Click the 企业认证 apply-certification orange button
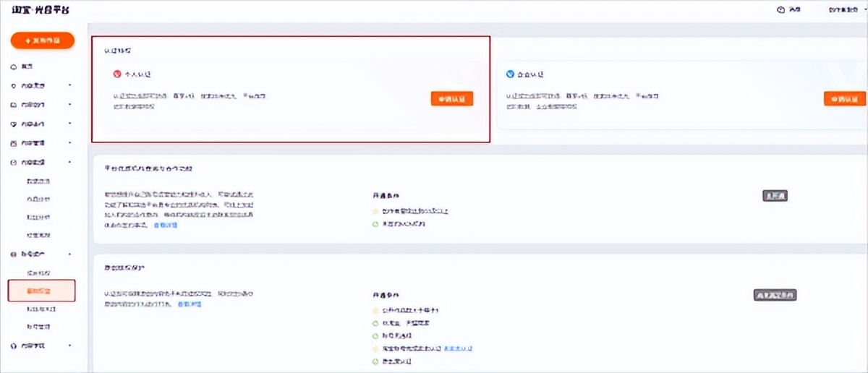The height and width of the screenshot is (373, 868). tap(844, 99)
